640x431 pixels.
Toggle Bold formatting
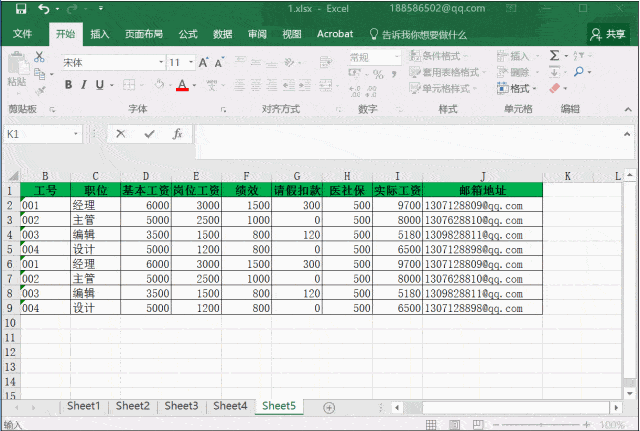(69, 85)
